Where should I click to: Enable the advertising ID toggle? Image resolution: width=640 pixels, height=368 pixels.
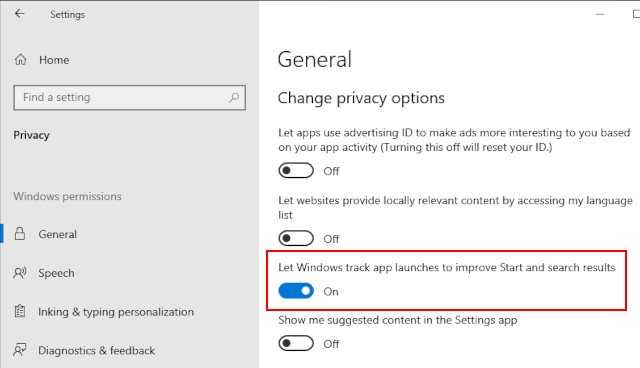click(x=296, y=171)
